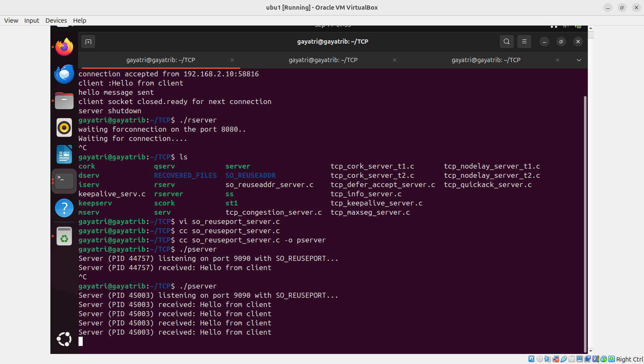644x364 pixels.
Task: Expand the terminal tab list chevron
Action: coord(579,60)
